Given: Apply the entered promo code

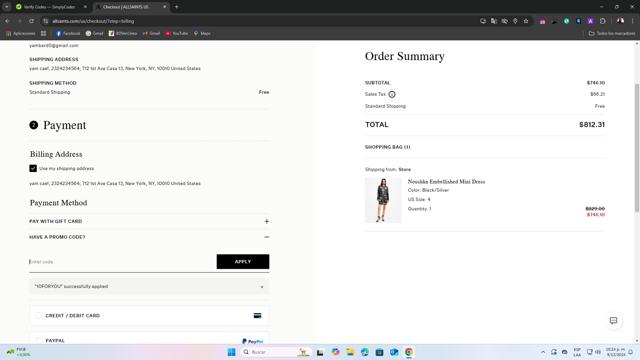Looking at the screenshot, I should [x=243, y=262].
